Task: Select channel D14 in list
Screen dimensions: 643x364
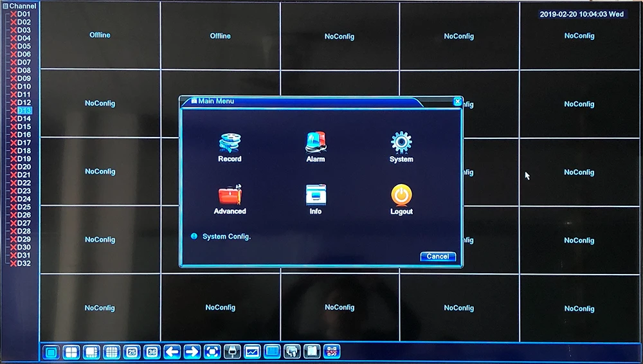Action: 24,118
